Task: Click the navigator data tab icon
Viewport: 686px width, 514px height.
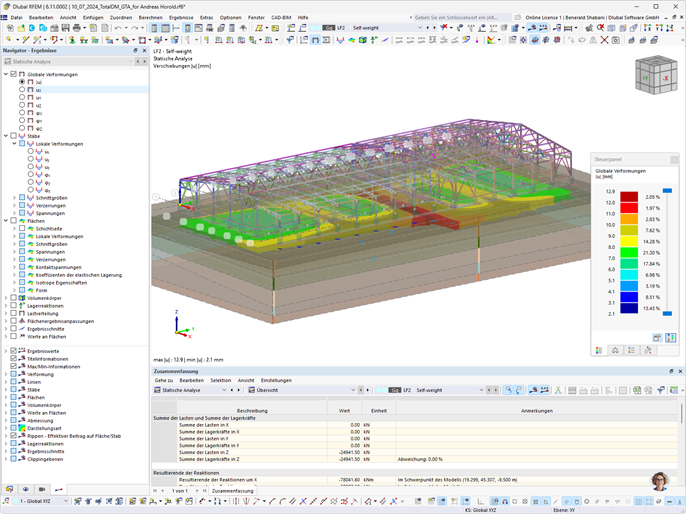Action: (10, 489)
